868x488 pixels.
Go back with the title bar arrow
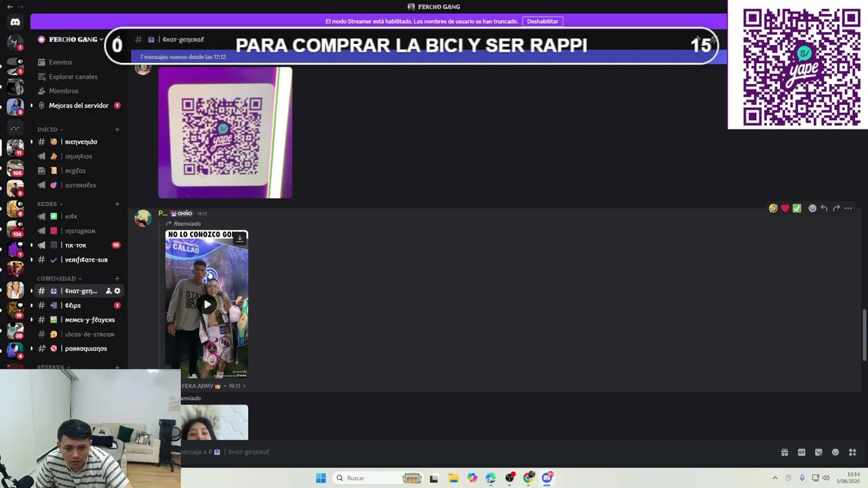pyautogui.click(x=9, y=7)
